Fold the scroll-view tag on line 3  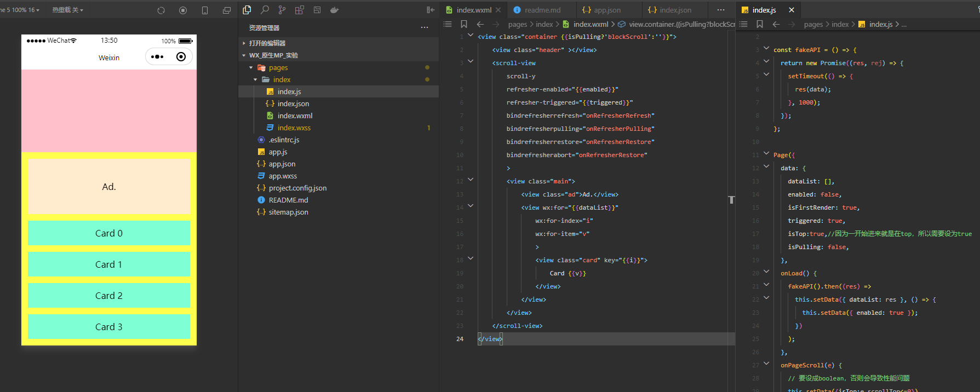(x=471, y=62)
